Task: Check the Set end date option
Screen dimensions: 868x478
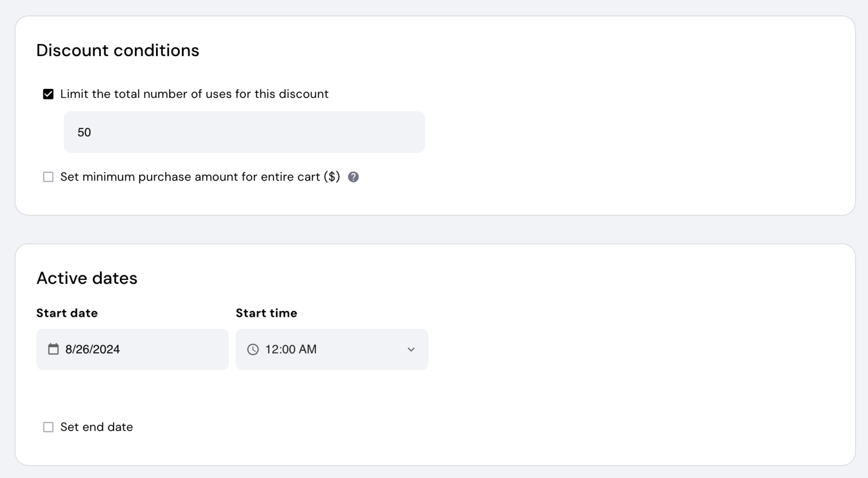Action: tap(48, 427)
